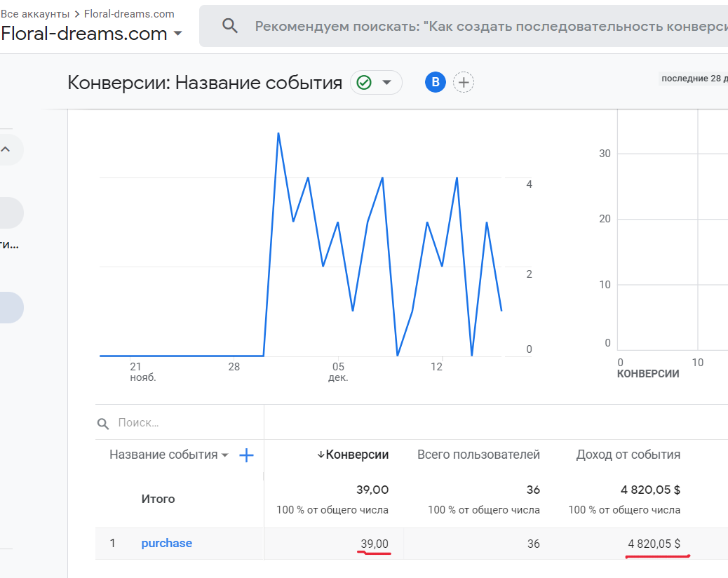The width and height of the screenshot is (728, 578).
Task: Click the down-arrow sort icon beside Конверсии
Action: click(x=321, y=455)
